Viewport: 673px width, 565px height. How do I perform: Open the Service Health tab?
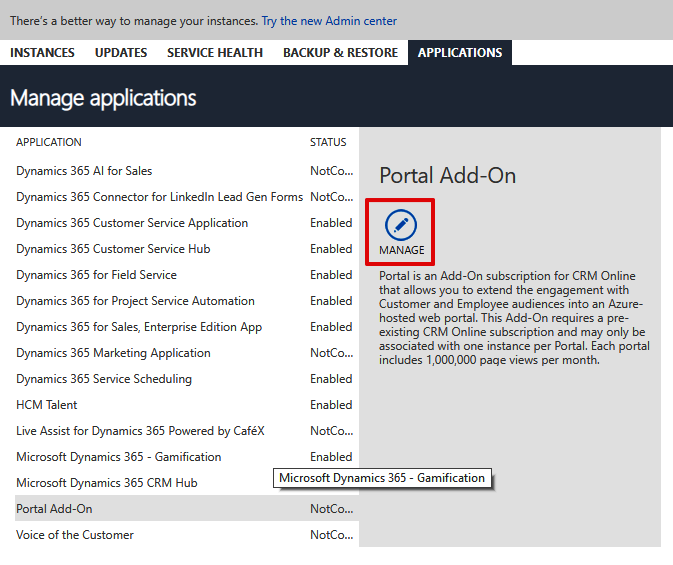pos(215,52)
